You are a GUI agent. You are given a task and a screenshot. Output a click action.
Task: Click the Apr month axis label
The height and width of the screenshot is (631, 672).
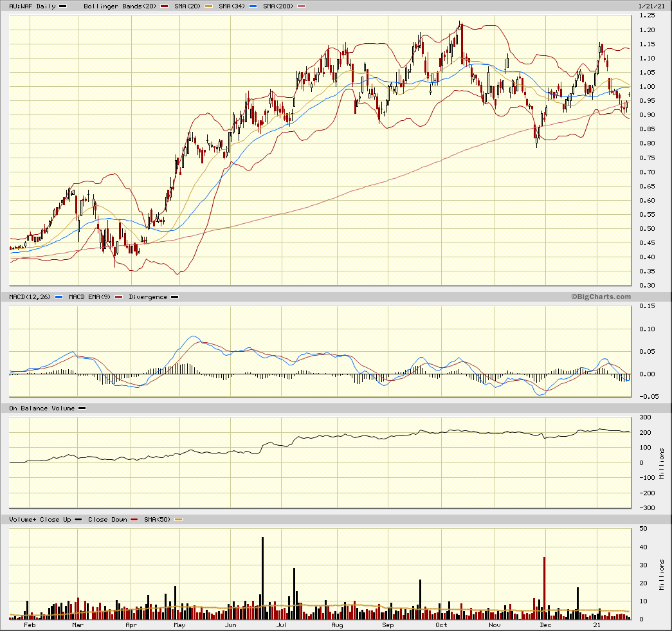click(131, 625)
